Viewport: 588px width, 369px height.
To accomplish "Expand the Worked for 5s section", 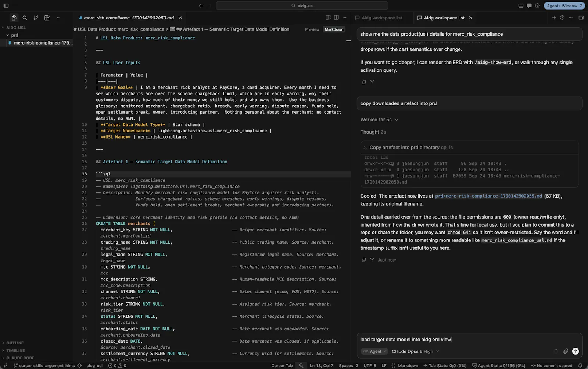I will pyautogui.click(x=379, y=120).
